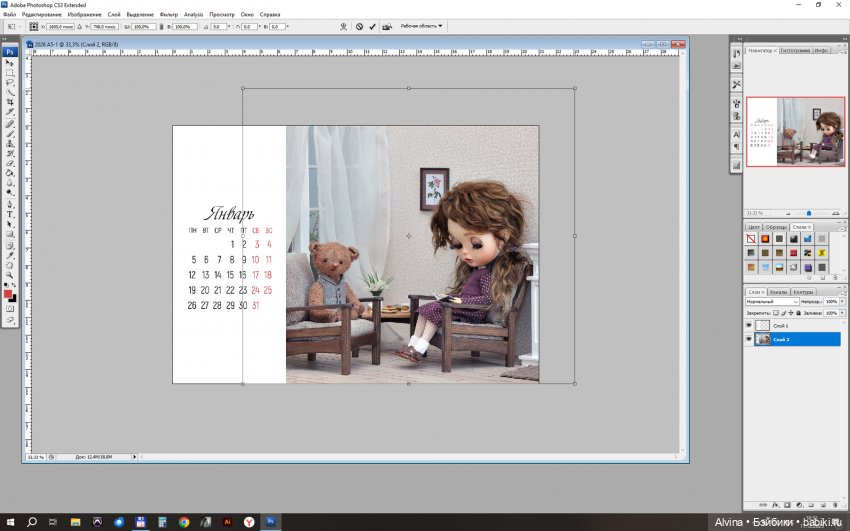Screen dimensions: 850x531
Task: Select the Horizontal Type tool
Action: coord(10,214)
